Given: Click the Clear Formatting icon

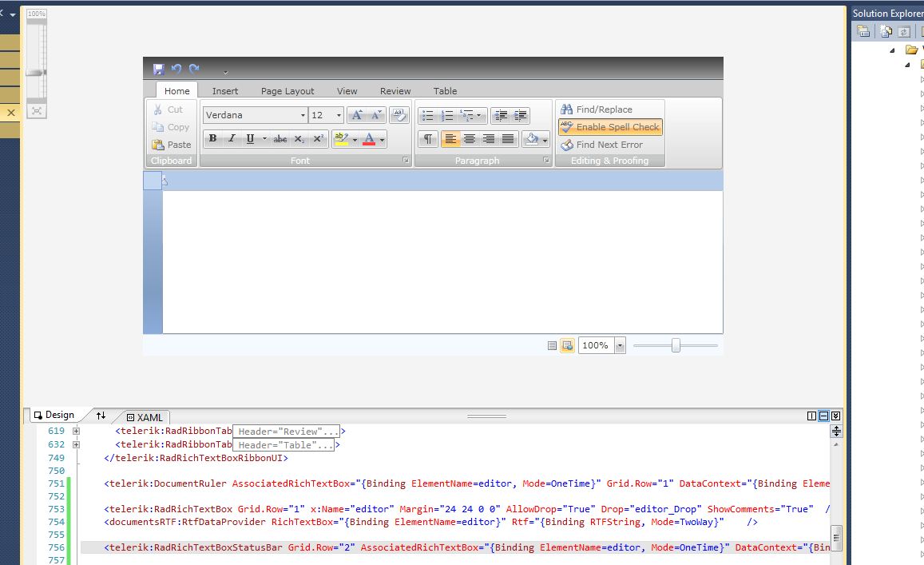Looking at the screenshot, I should coord(399,115).
